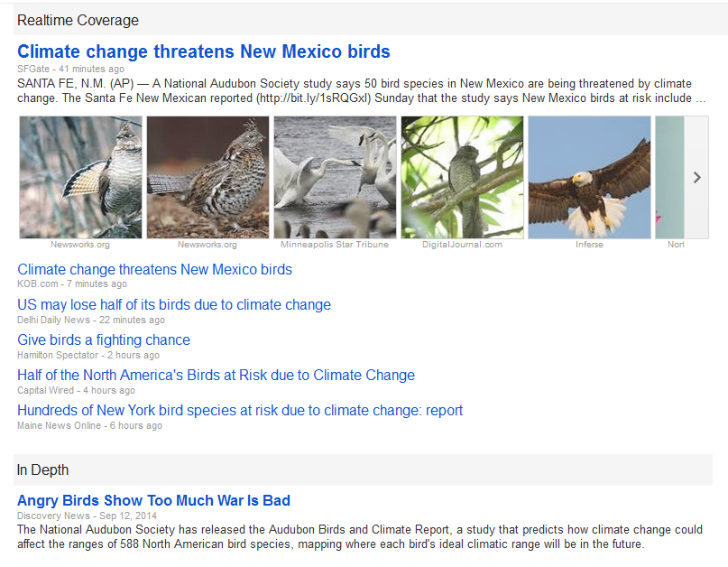View the swans thumbnail from Minneapolis Star Tribune
Screen dimensions: 728x567
[335, 177]
